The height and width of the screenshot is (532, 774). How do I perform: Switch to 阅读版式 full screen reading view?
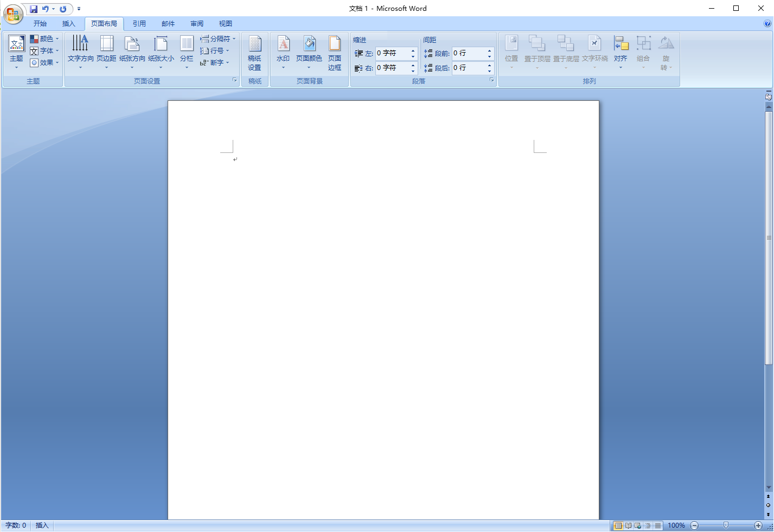[x=628, y=525]
